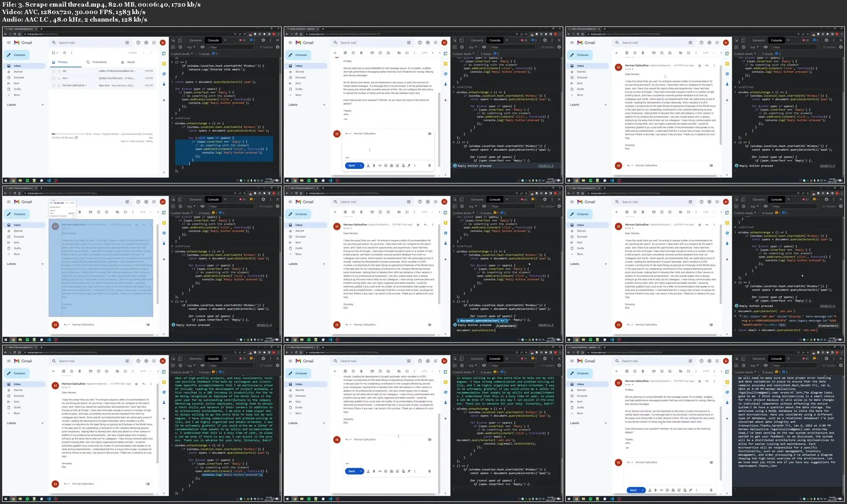
Task: Click the Details link under last account activity
Action: pyautogui.click(x=149, y=141)
